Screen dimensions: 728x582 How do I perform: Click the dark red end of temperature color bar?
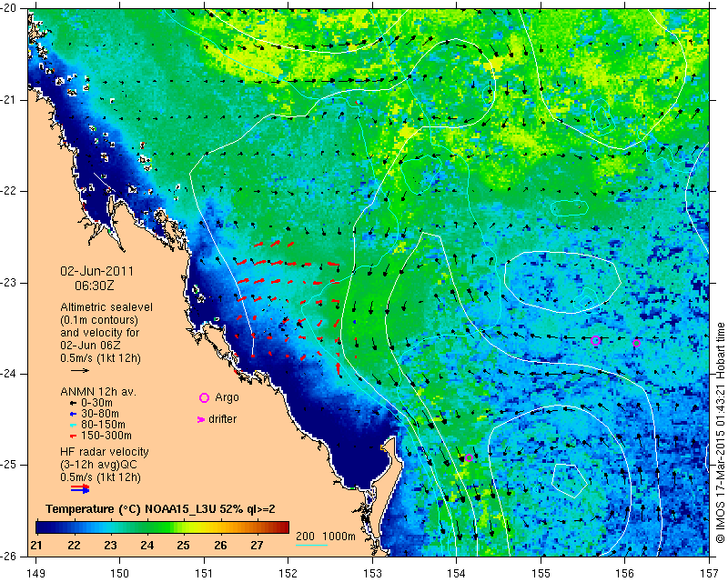[285, 527]
